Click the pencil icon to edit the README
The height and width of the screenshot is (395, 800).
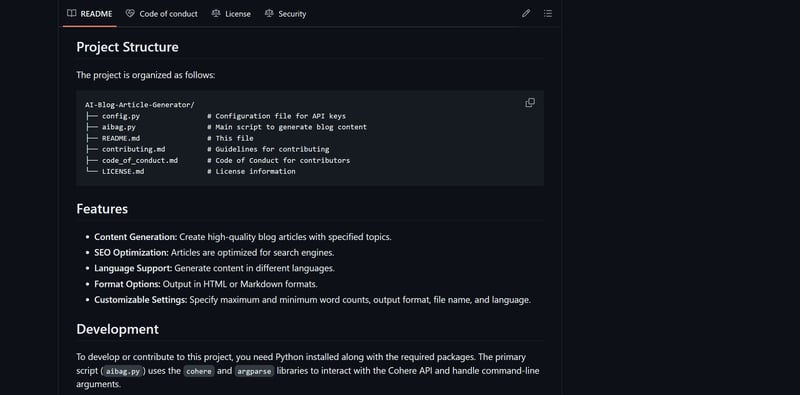[x=526, y=14]
